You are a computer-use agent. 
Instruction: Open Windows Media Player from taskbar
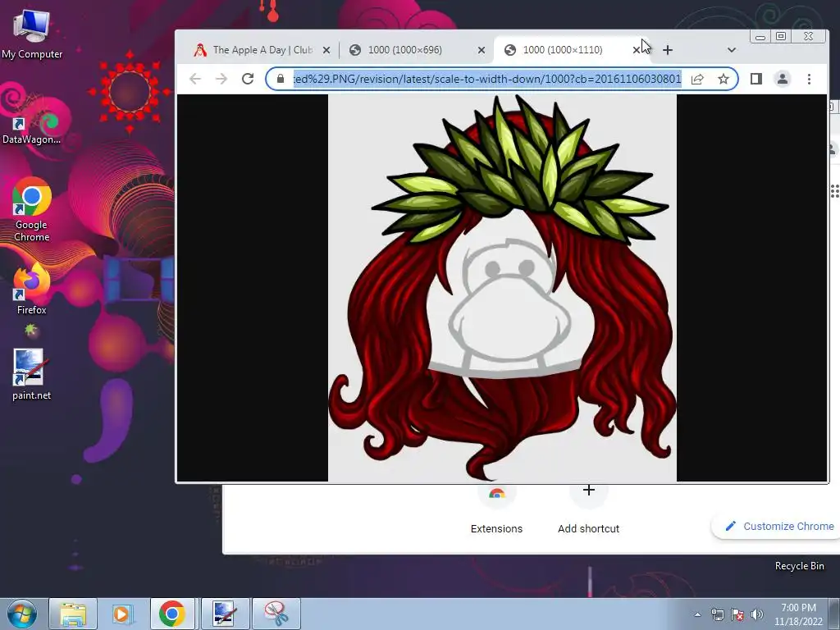pyautogui.click(x=123, y=614)
